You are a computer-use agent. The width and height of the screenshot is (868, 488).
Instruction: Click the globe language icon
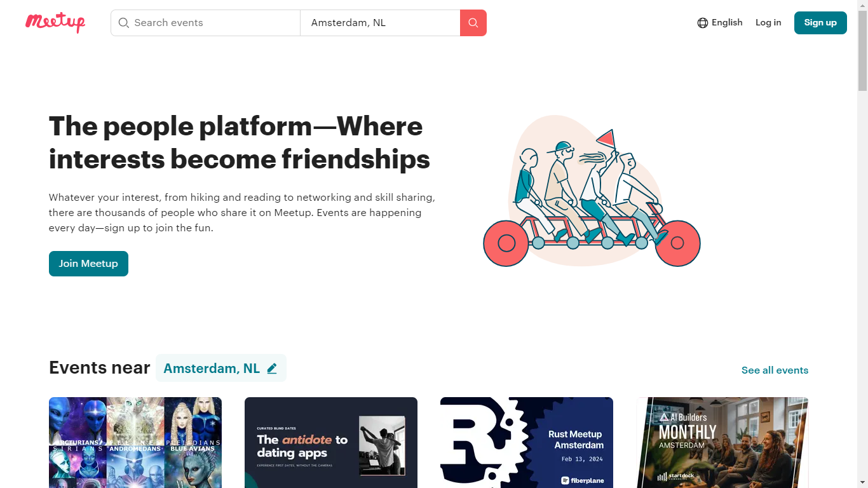(703, 23)
